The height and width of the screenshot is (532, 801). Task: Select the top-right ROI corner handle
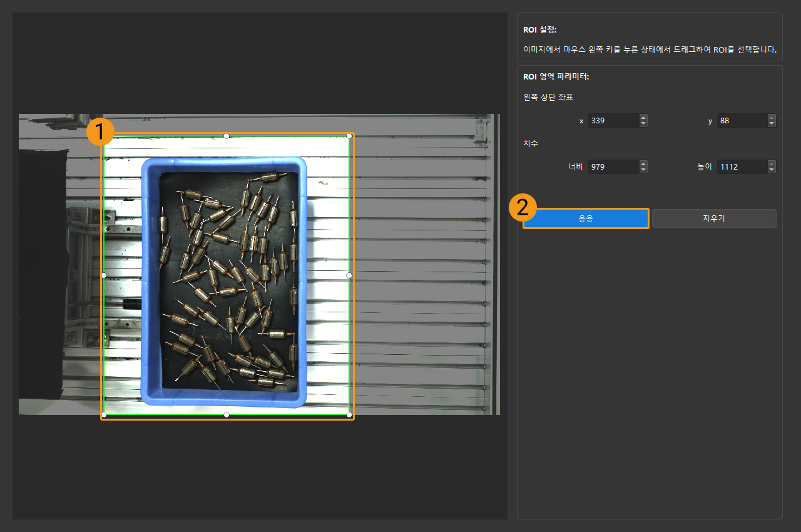pos(349,136)
